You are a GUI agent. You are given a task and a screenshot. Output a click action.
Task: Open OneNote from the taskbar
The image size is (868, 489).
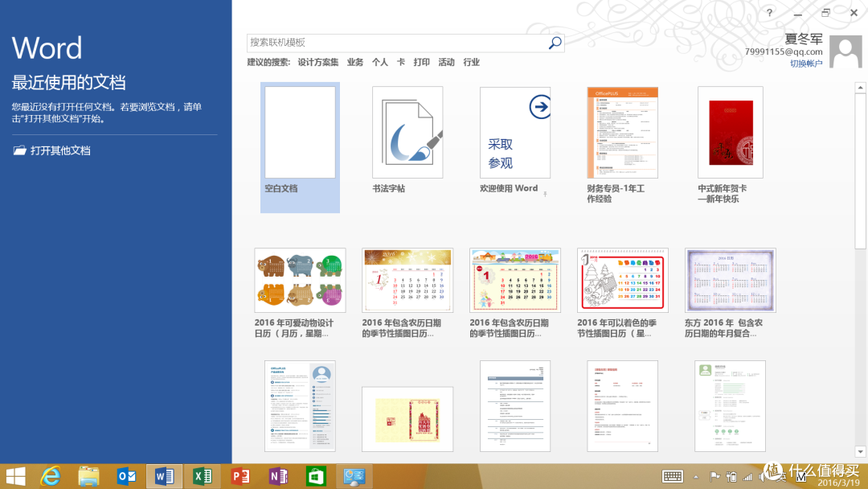[x=278, y=476]
